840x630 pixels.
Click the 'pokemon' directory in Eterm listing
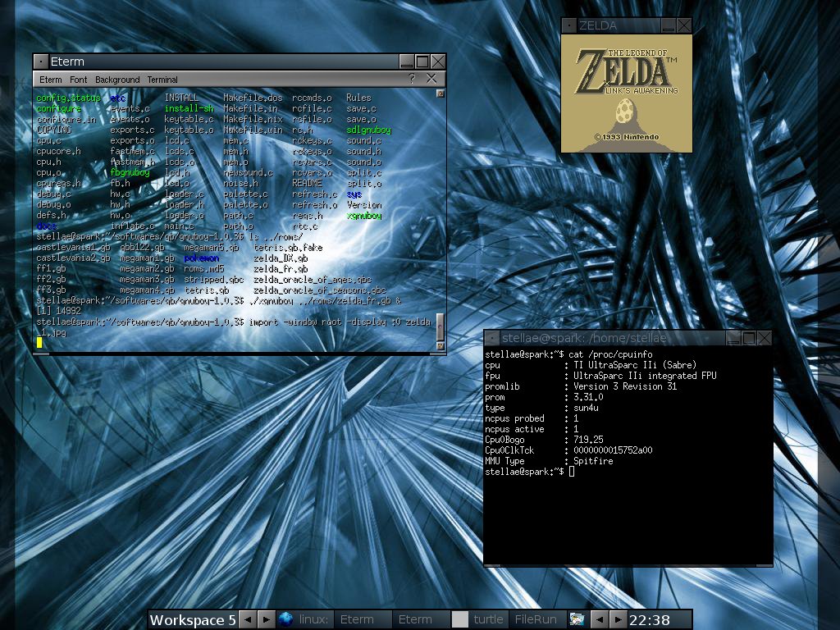(x=202, y=258)
